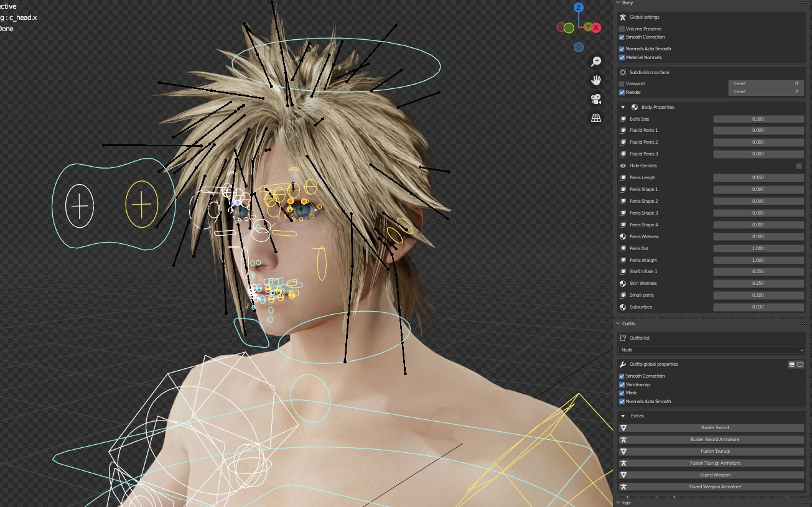Click the shape key icon beside Balls Size
The height and width of the screenshot is (507, 812).
click(623, 119)
